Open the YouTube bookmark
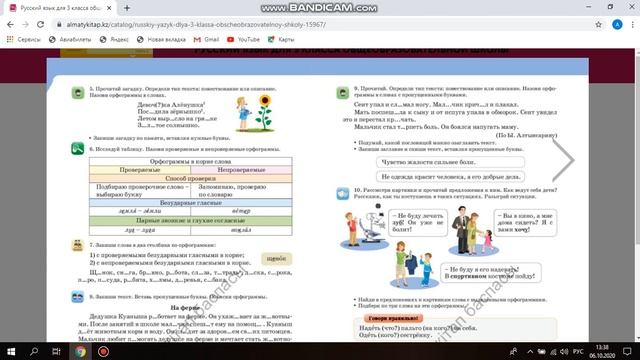 pyautogui.click(x=243, y=40)
